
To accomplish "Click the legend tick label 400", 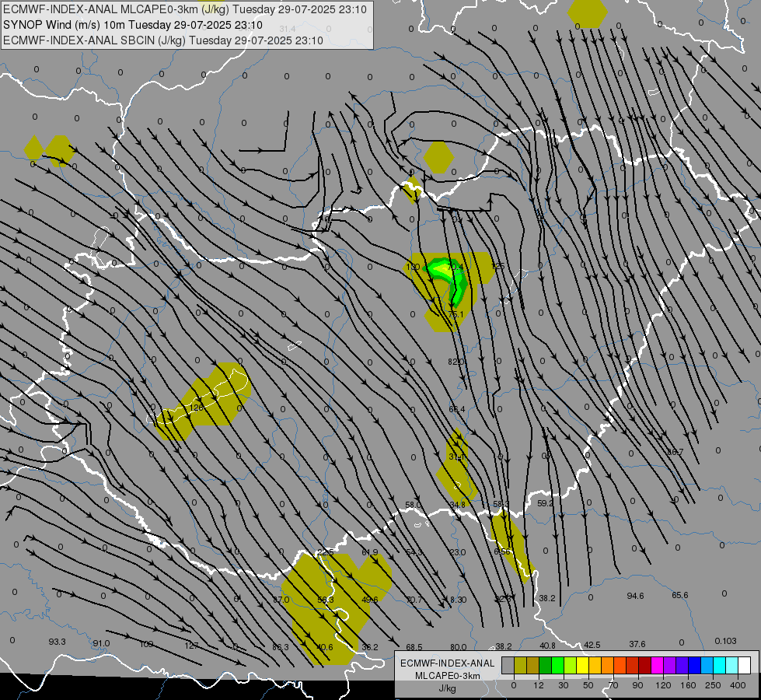I will [738, 685].
